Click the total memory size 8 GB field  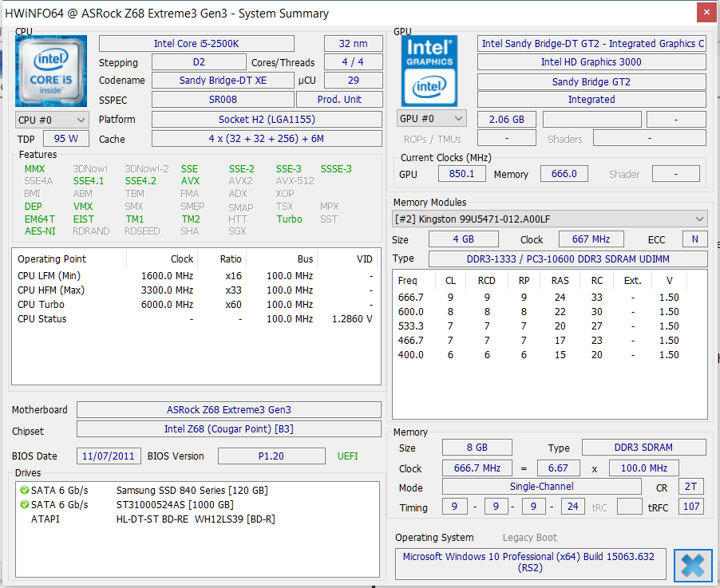[x=477, y=448]
